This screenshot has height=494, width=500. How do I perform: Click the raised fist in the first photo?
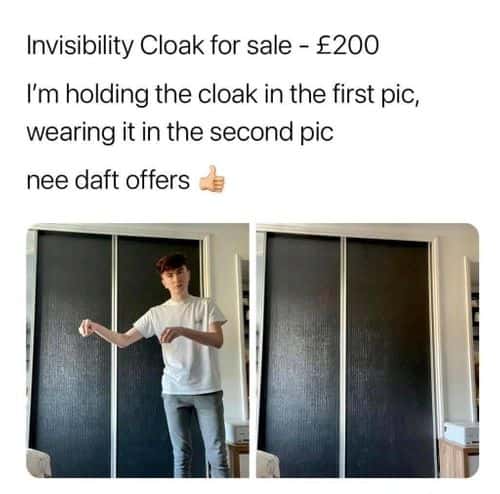(87, 327)
